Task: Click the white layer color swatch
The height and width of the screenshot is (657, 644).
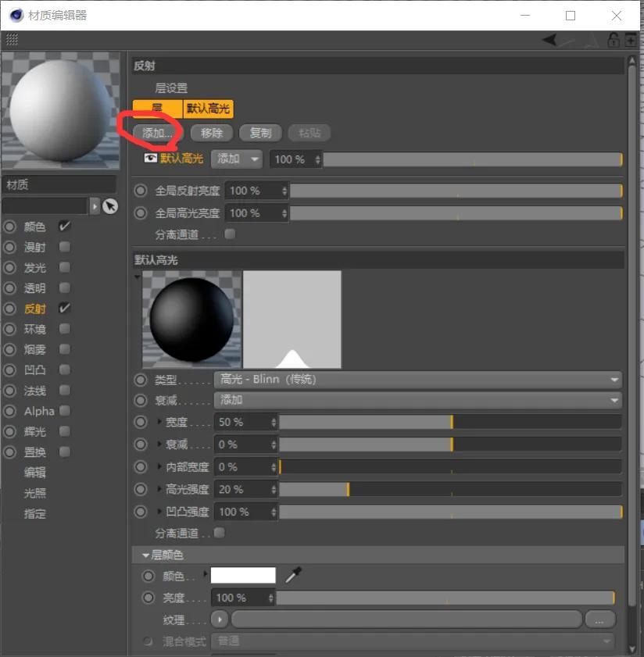Action: click(x=243, y=576)
